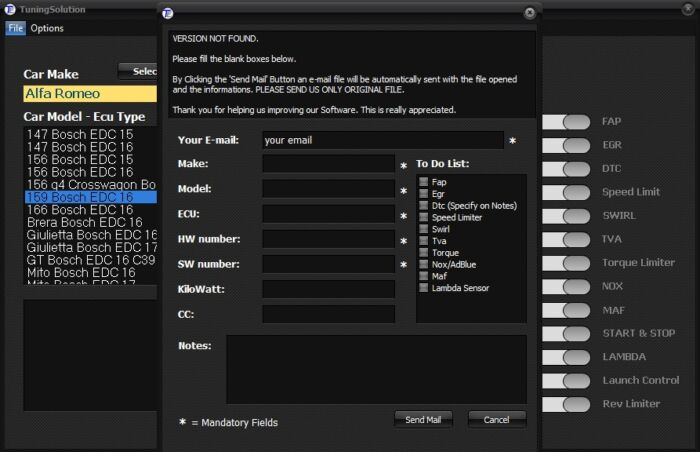Select GT Bosch EDC 16 C39 entry
The image size is (700, 452).
pos(91,259)
